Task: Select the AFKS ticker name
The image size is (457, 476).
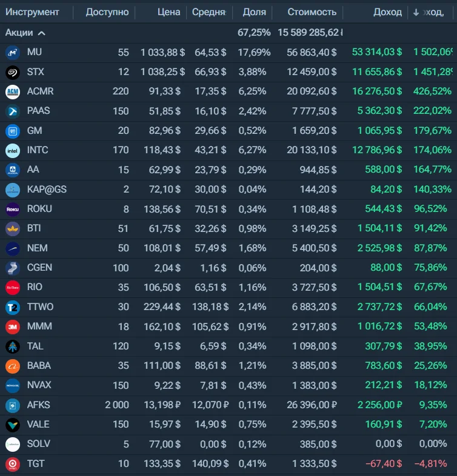Action: [x=38, y=405]
